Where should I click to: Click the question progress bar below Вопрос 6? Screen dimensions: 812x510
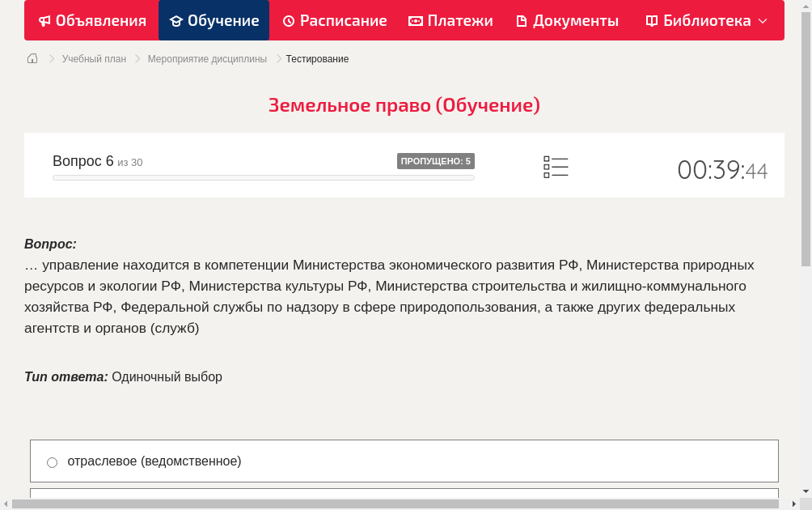click(263, 177)
